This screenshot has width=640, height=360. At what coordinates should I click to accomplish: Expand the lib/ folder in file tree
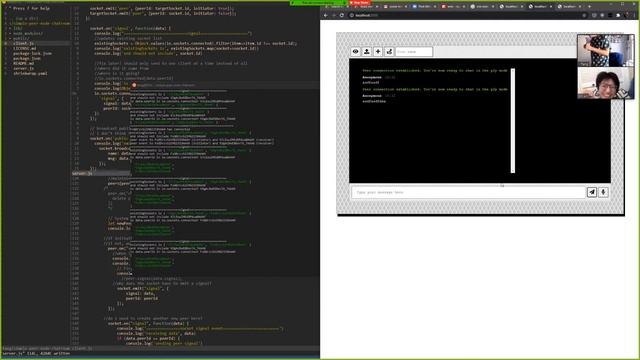point(17,28)
